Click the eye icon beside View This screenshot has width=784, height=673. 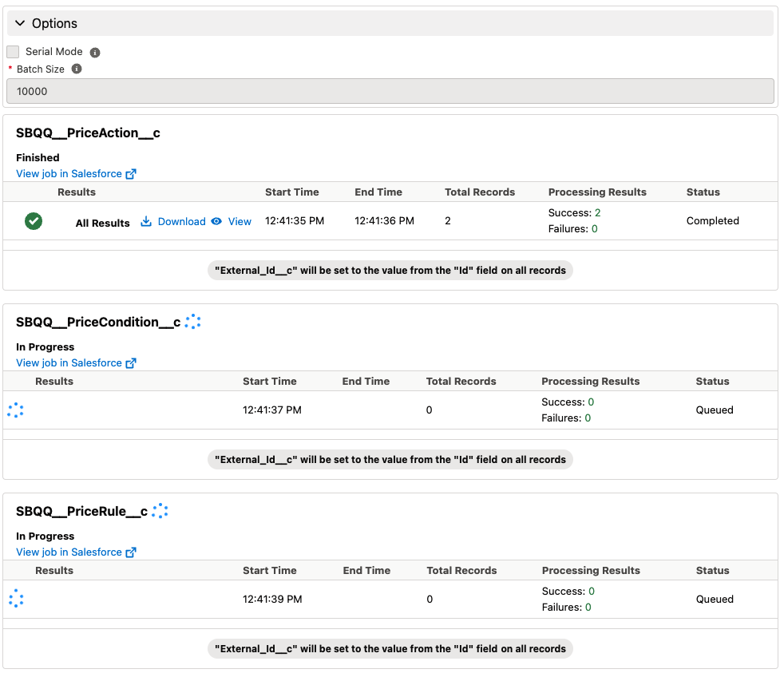pos(216,221)
